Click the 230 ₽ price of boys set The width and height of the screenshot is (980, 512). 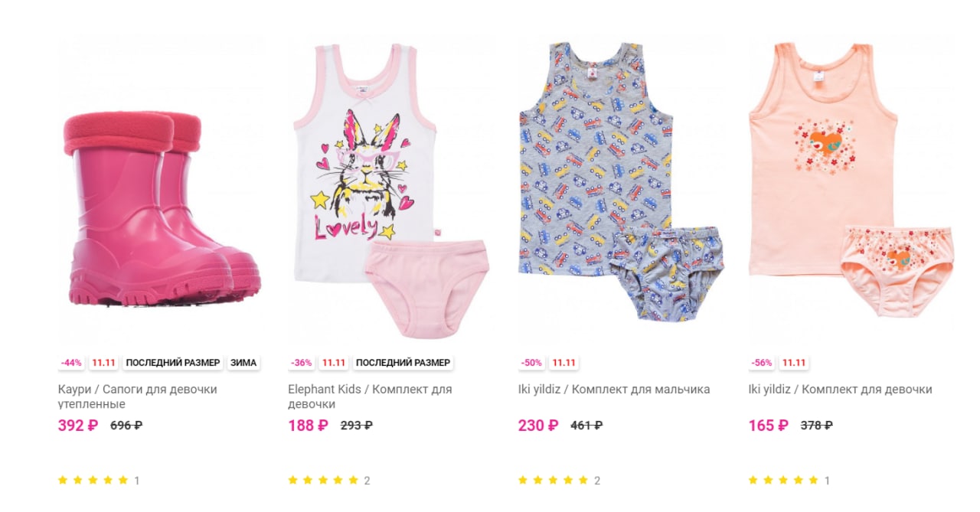538,426
